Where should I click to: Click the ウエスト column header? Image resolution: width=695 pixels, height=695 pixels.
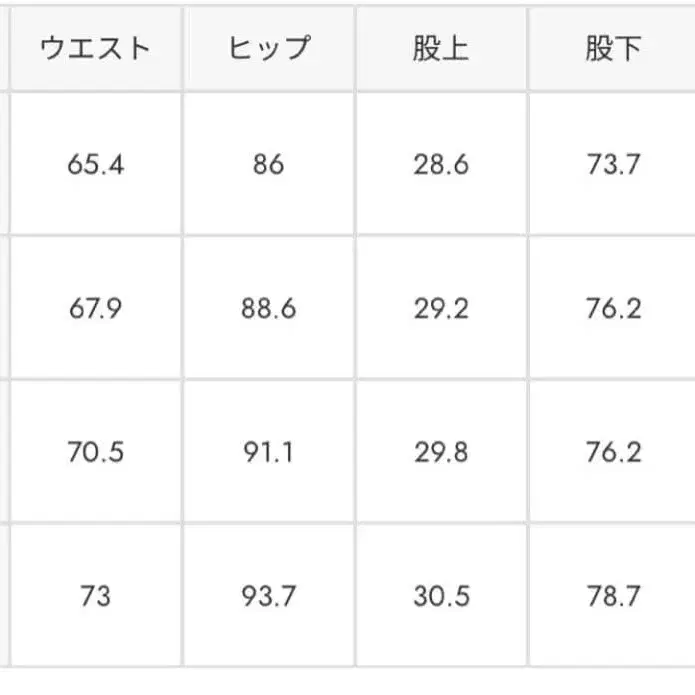tap(96, 48)
